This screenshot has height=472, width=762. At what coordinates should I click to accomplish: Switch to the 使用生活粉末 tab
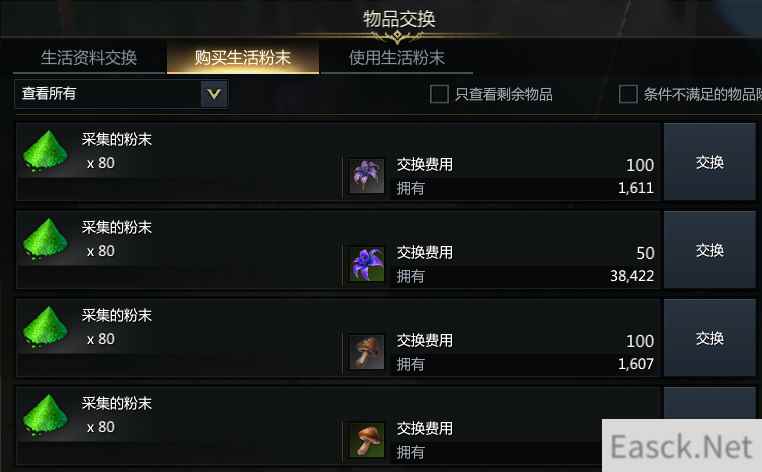point(397,58)
